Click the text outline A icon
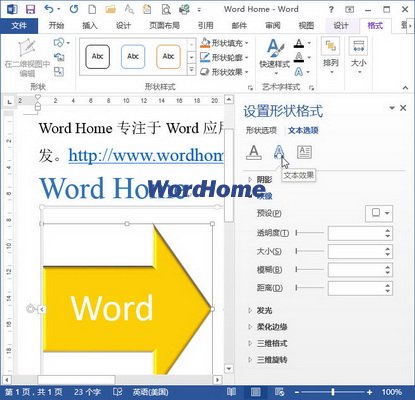This screenshot has height=400, width=415. 299,57
